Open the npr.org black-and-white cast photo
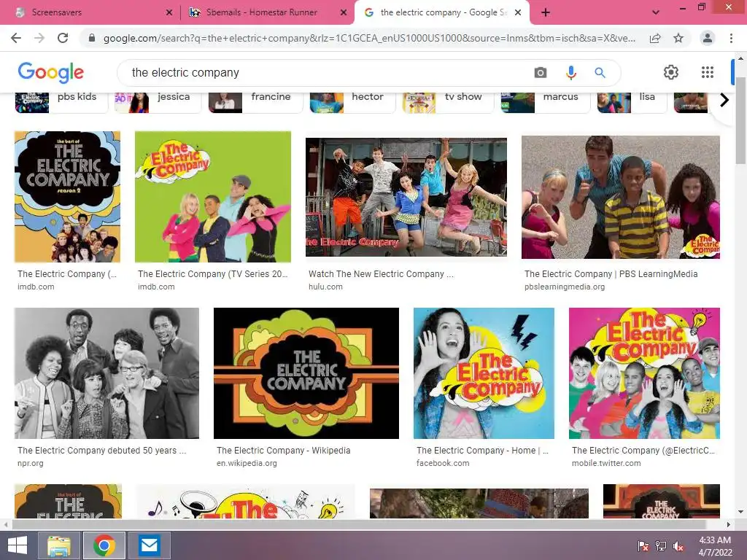This screenshot has height=560, width=747. pos(107,373)
